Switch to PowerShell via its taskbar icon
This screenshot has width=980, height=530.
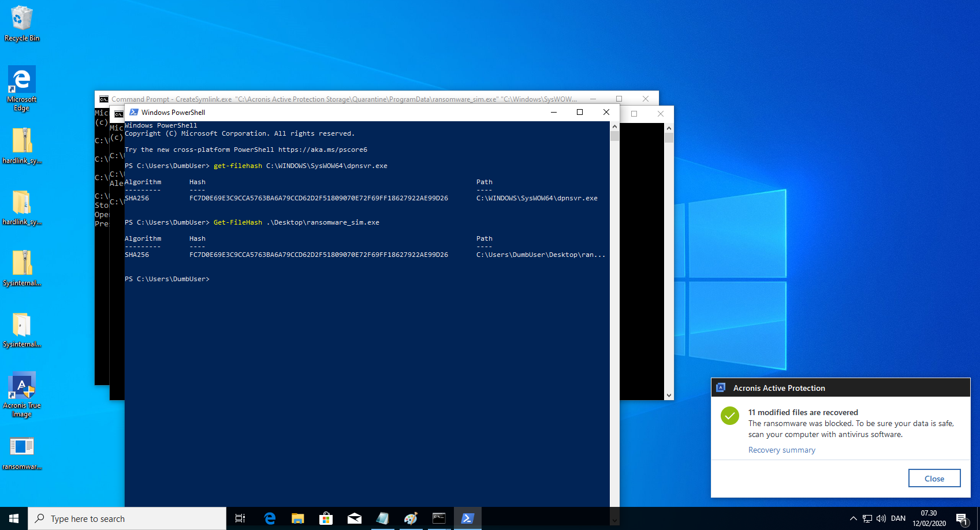click(x=467, y=518)
